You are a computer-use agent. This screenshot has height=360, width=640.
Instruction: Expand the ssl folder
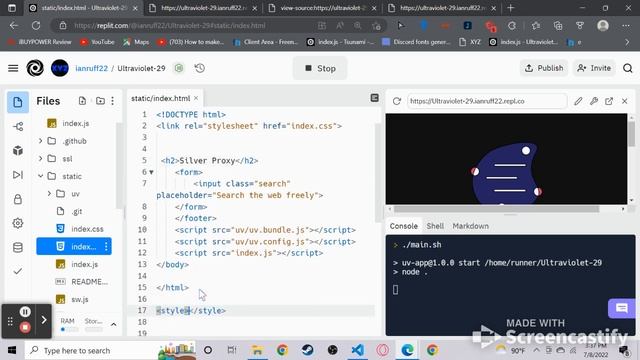pyautogui.click(x=40, y=159)
